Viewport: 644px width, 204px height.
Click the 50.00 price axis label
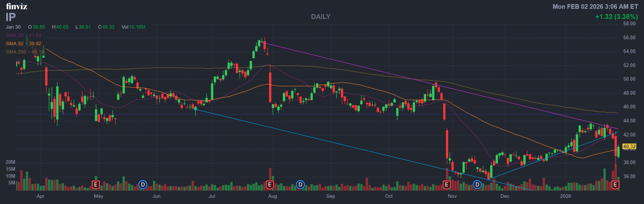tap(629, 79)
